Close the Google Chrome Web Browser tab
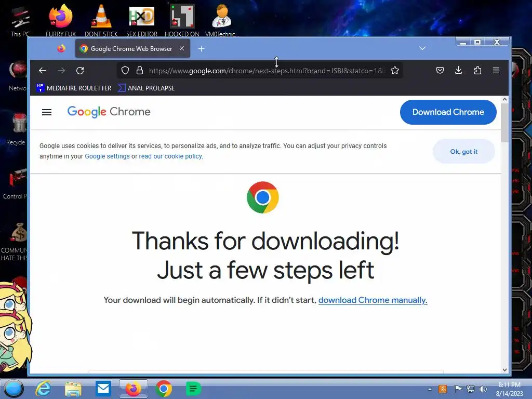 [182, 48]
